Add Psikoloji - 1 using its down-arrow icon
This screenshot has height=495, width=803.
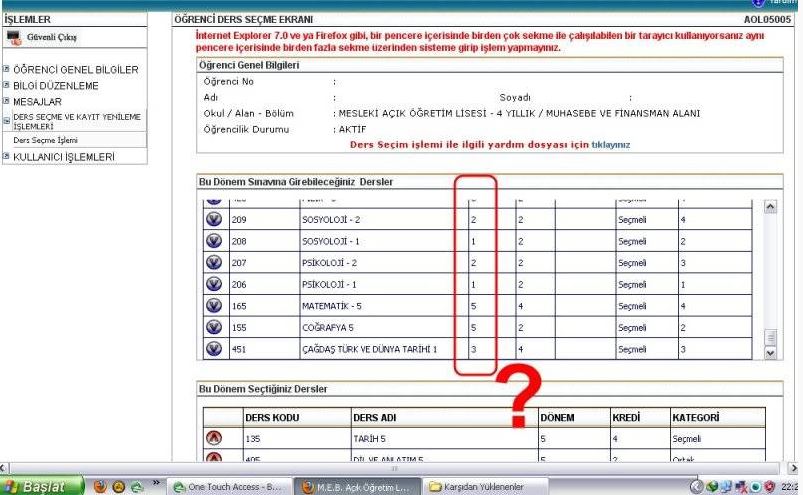point(214,284)
